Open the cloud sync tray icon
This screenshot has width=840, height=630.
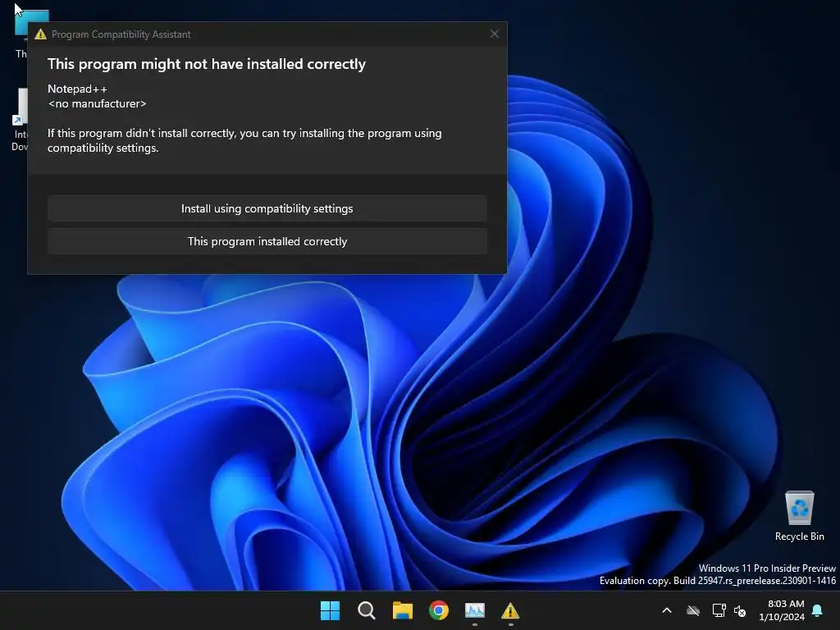(x=693, y=610)
